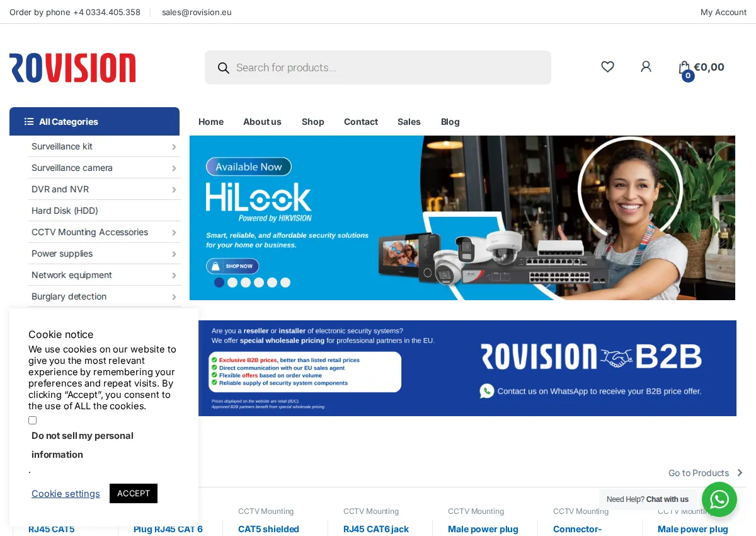Click the Go to Products arrow
This screenshot has width=756, height=536.
pos(740,473)
